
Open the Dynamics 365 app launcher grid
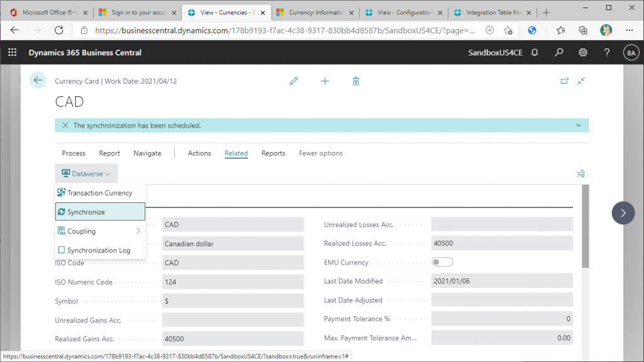click(13, 53)
